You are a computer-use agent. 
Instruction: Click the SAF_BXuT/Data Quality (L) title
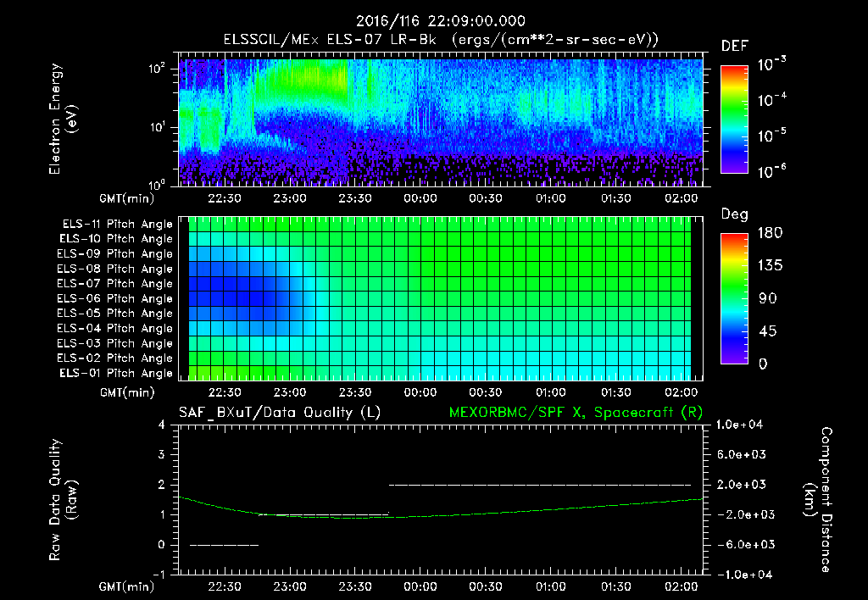pyautogui.click(x=280, y=413)
